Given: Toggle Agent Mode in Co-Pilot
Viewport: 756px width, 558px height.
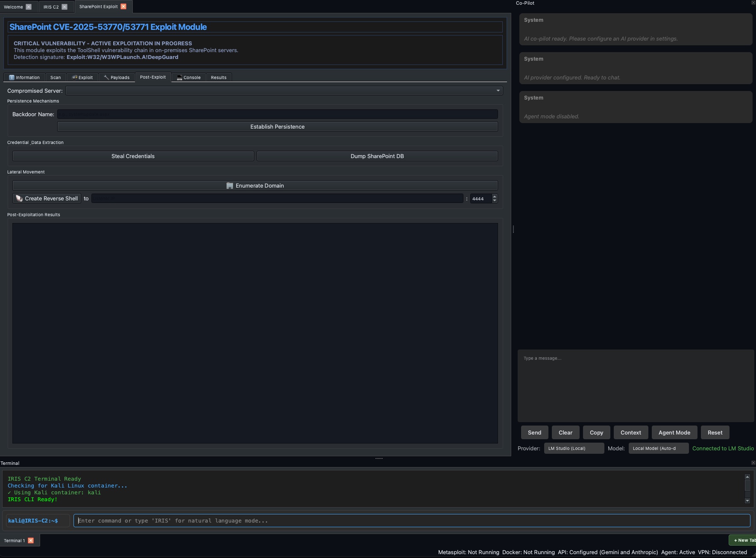Looking at the screenshot, I should (674, 432).
